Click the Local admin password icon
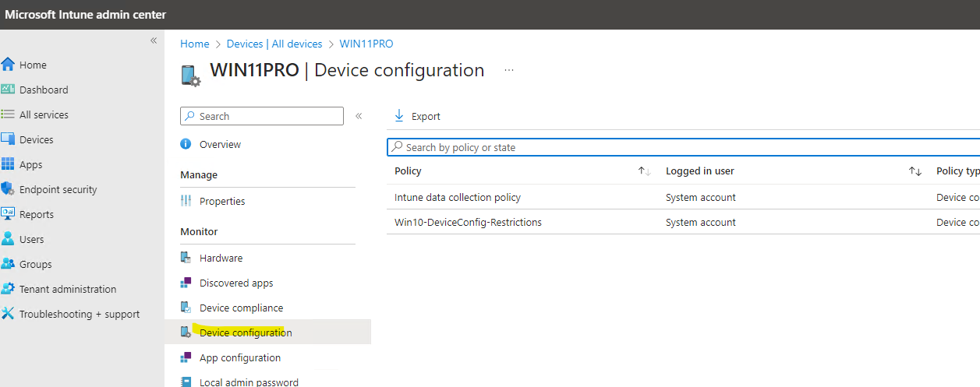 pos(186,382)
